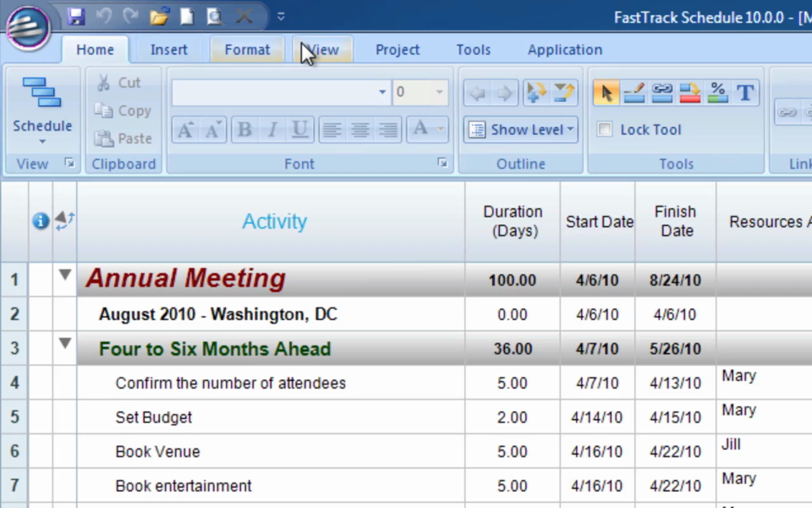Click the Finish Date column header

point(676,222)
